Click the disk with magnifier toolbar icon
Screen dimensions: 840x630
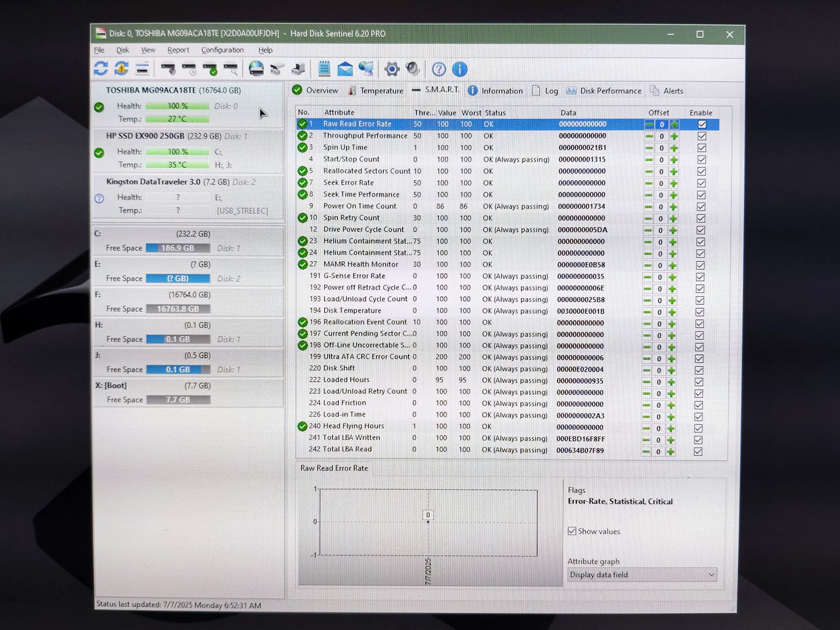[231, 69]
